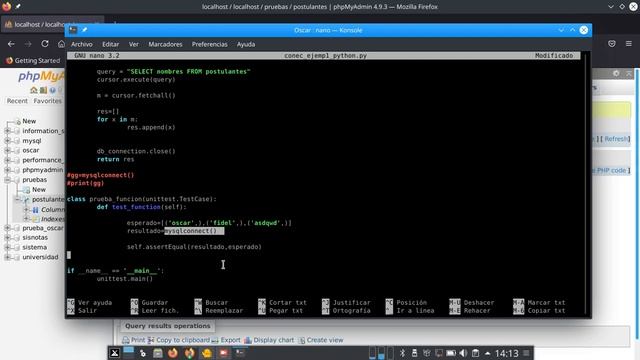Open the Getting Started bookmark
Screen dimensions: 640x360
pyautogui.click(x=33, y=60)
